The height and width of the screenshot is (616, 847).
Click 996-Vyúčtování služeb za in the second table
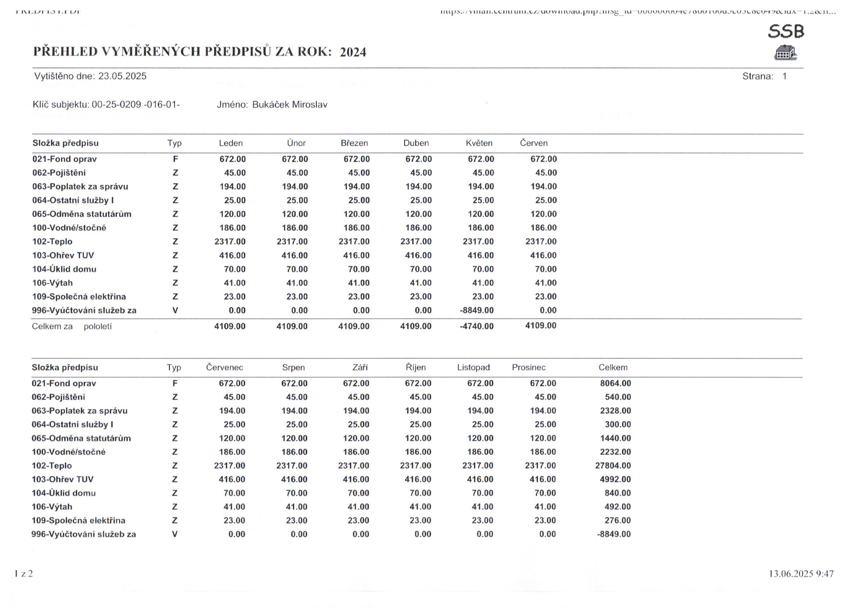click(84, 534)
